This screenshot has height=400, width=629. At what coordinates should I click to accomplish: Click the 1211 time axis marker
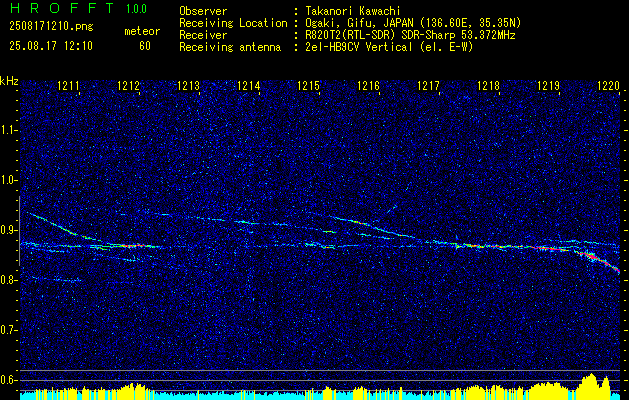click(68, 85)
